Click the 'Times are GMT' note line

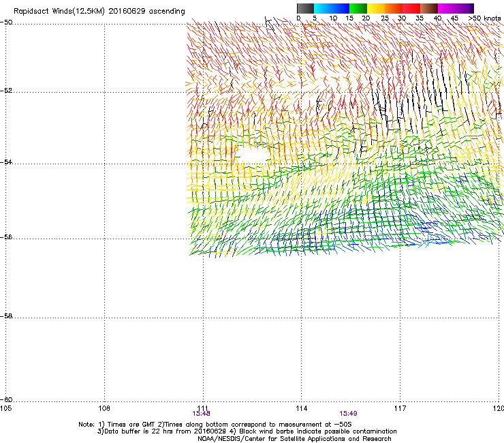coord(215,425)
